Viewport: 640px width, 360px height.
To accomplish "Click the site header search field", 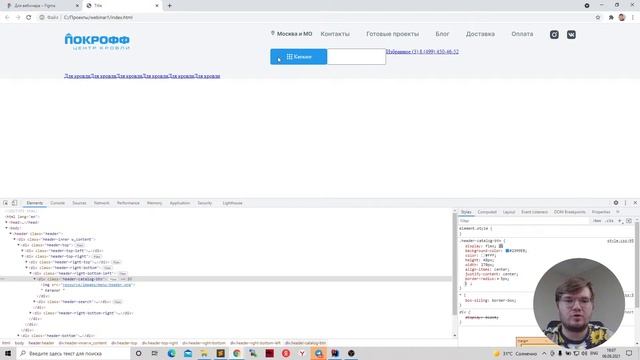I will point(356,57).
